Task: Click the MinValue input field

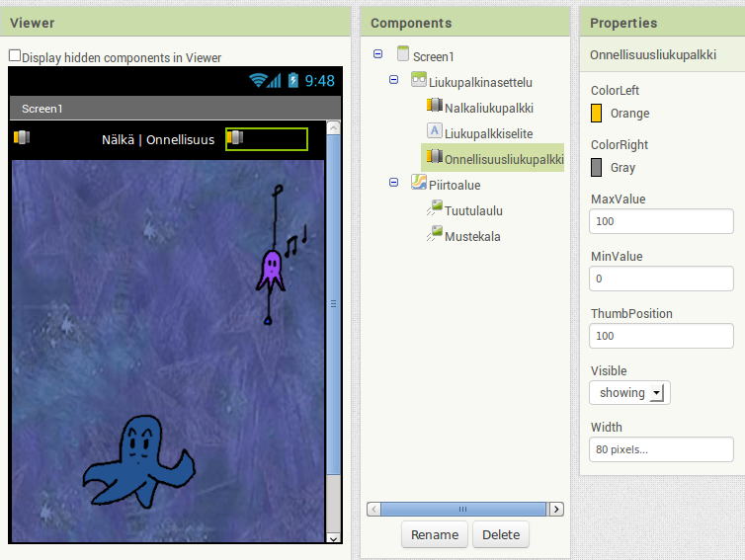Action: (661, 279)
